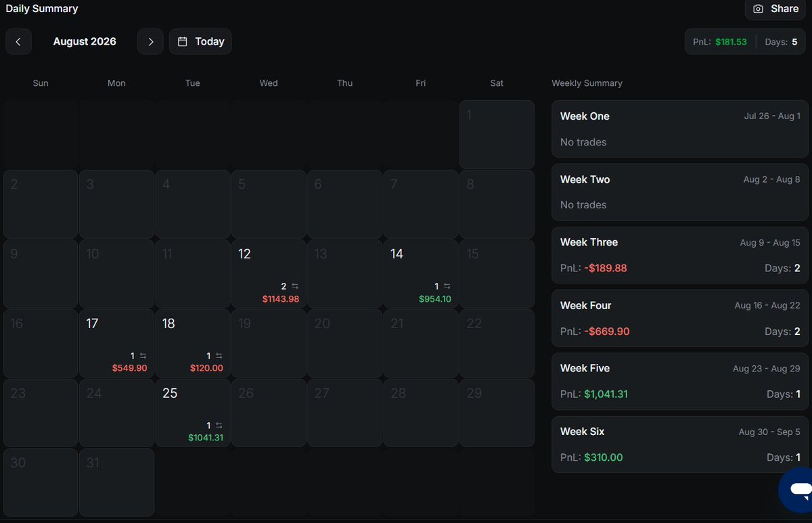Select August 5 day cell
812x523 pixels.
[268, 204]
